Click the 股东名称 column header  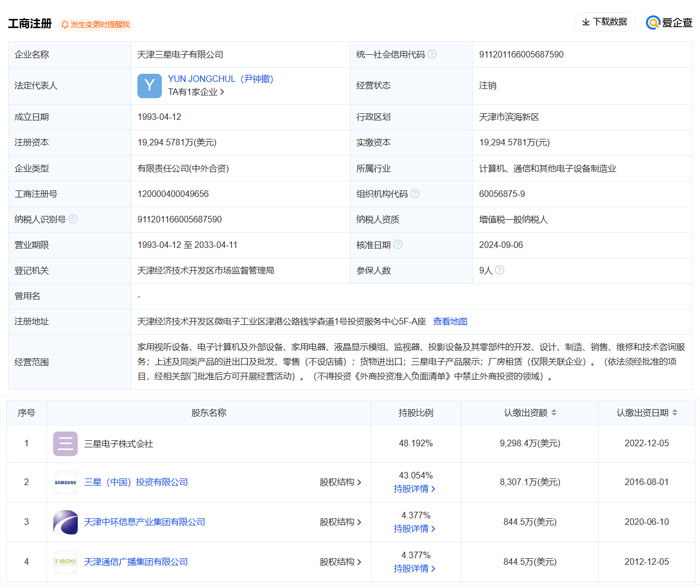tap(208, 413)
